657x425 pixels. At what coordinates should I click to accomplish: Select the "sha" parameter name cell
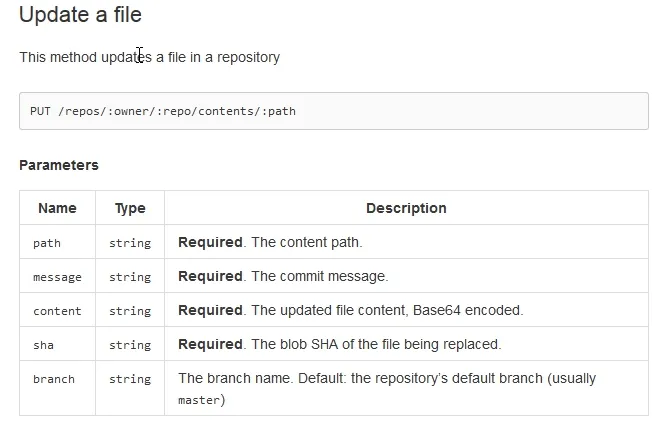pyautogui.click(x=42, y=345)
